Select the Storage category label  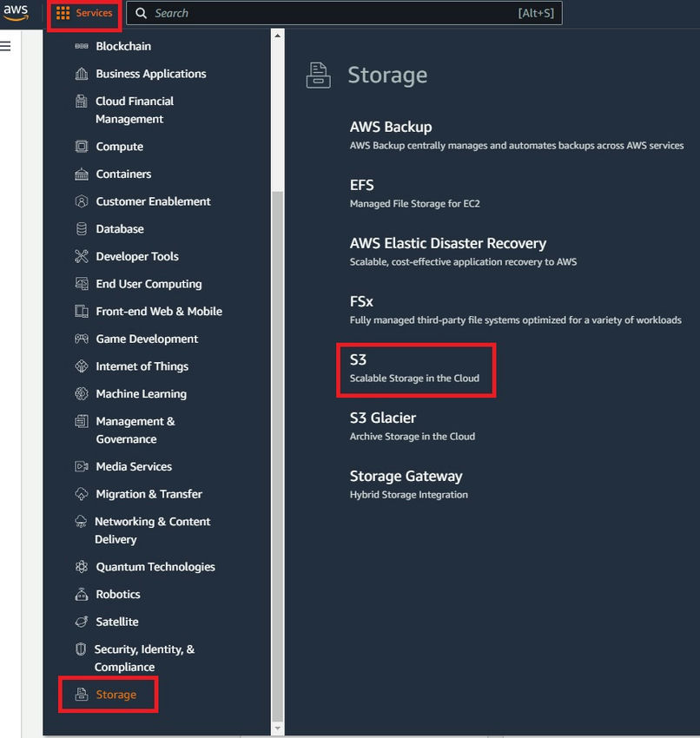click(x=116, y=695)
